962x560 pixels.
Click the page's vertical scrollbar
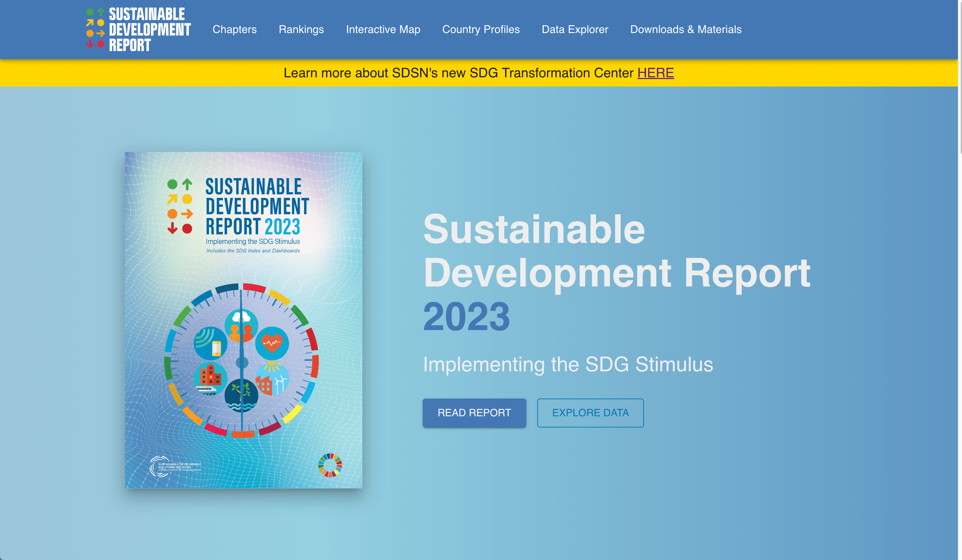960,76
